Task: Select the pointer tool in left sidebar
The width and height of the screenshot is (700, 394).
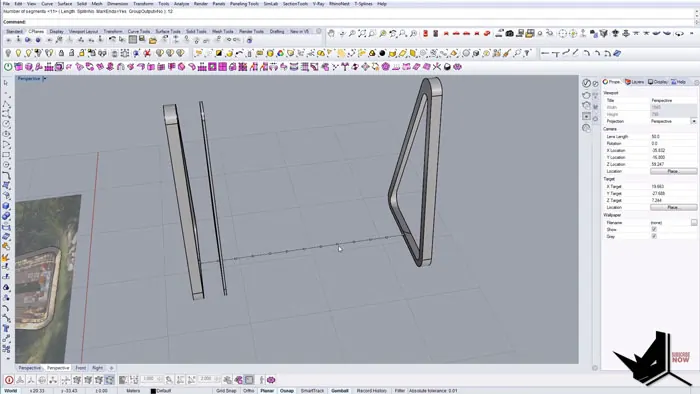Action: (6, 83)
